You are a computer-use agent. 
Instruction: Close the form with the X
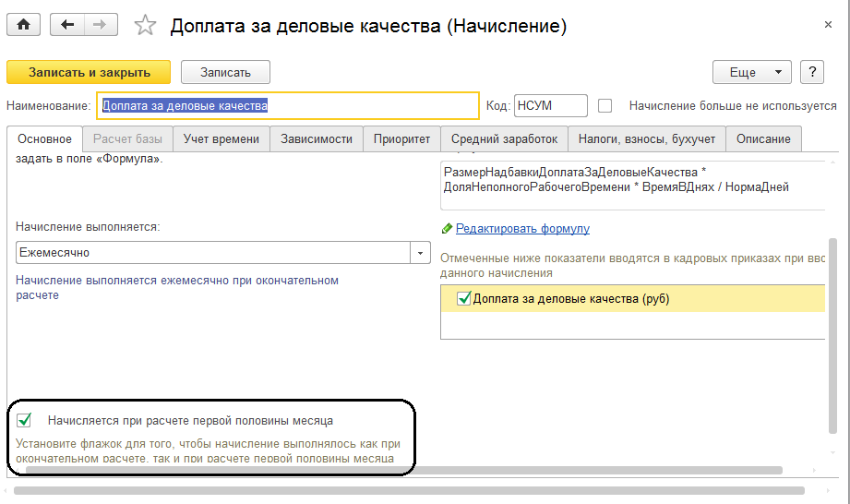tap(828, 24)
